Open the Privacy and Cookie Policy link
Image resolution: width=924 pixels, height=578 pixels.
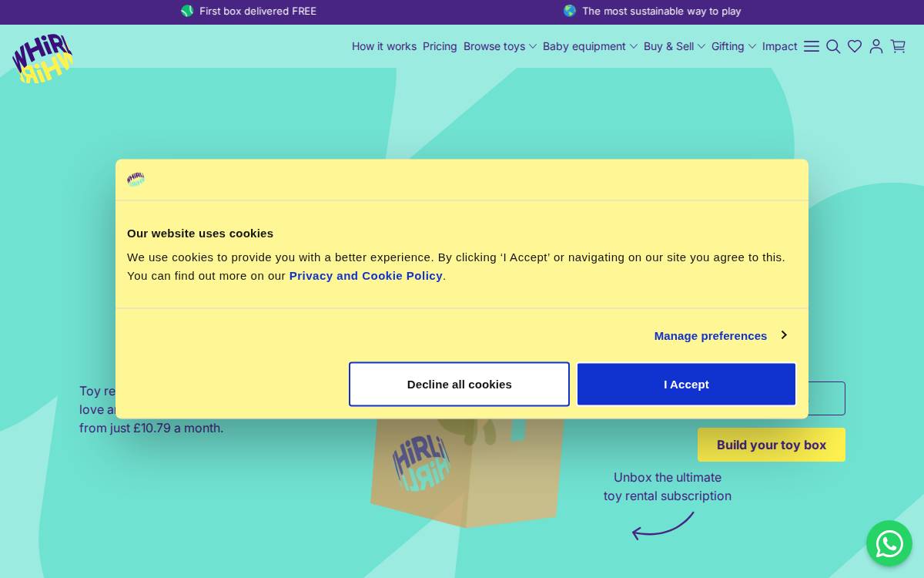click(x=366, y=275)
